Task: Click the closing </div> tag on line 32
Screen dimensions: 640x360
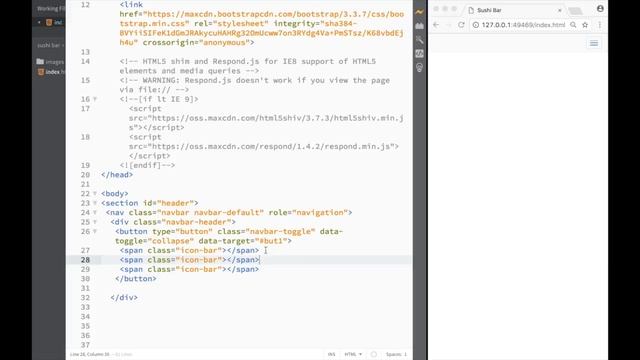Action: point(124,298)
